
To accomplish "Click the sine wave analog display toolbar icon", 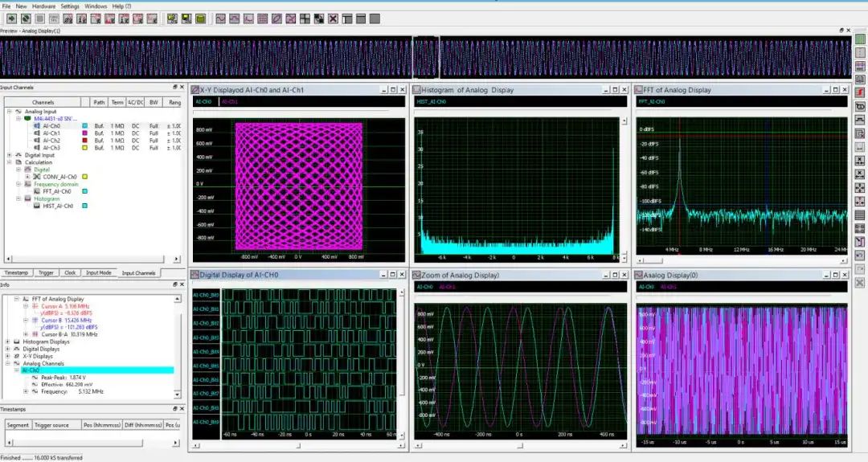I will [221, 18].
